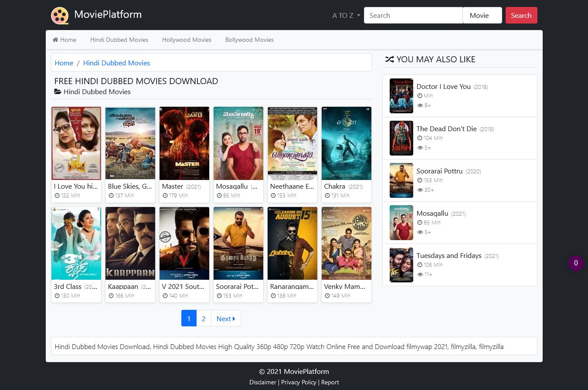Open Ranarangam movie poster
Viewport: 588px width, 390px height.
(x=292, y=244)
